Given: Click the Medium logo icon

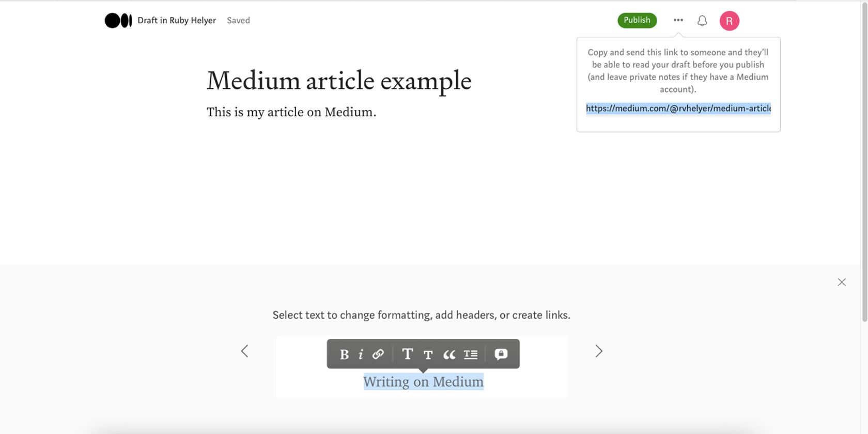Looking at the screenshot, I should (x=118, y=21).
